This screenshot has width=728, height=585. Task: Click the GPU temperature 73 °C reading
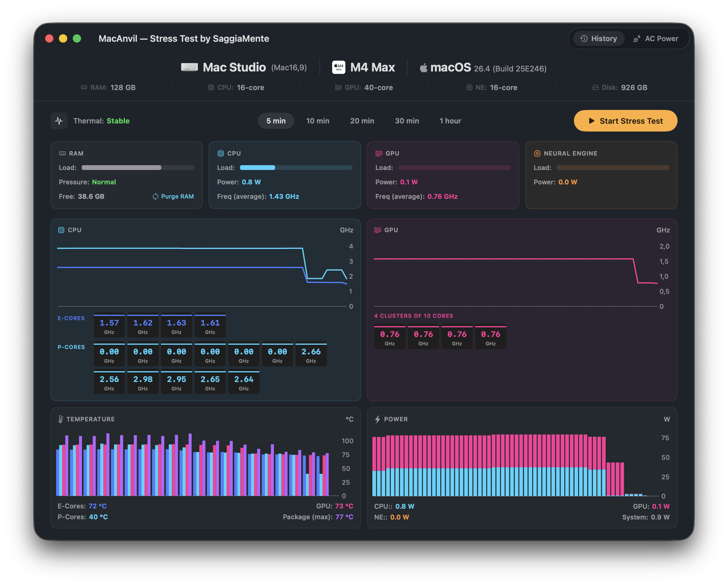tap(335, 506)
